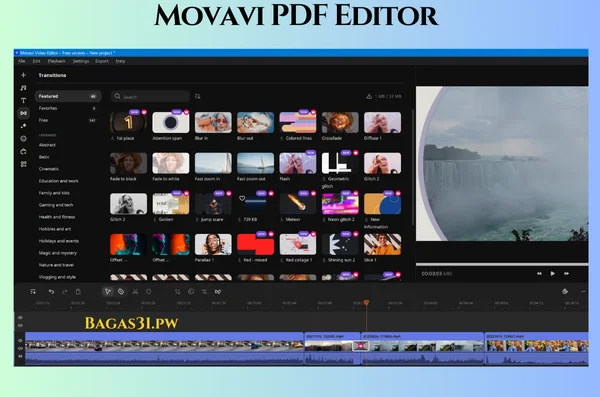Viewport: 600px width, 397px height.
Task: Click the preview playback progress bar
Action: pyautogui.click(x=502, y=264)
